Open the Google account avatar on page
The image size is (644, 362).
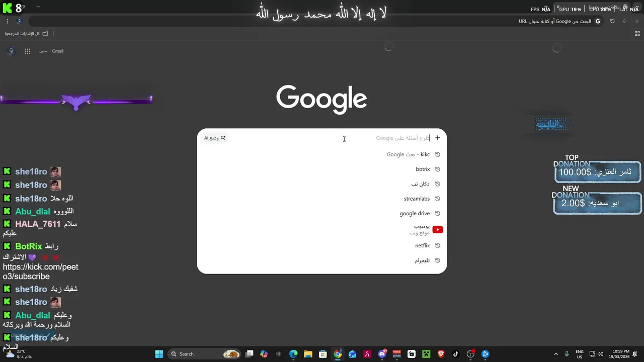coord(11,51)
